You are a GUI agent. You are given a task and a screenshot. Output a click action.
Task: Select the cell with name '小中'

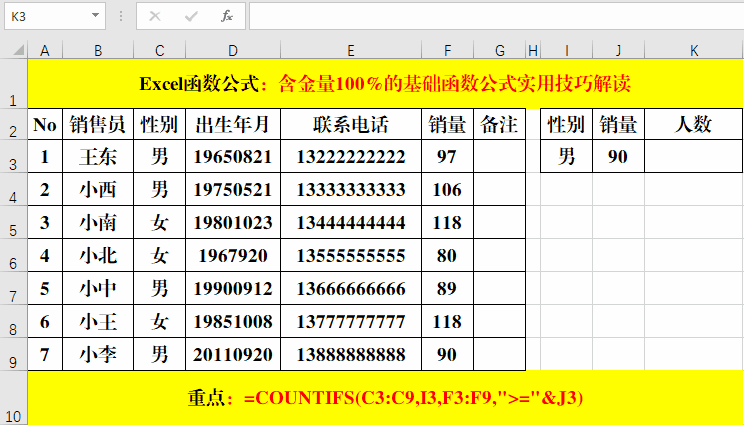click(98, 288)
